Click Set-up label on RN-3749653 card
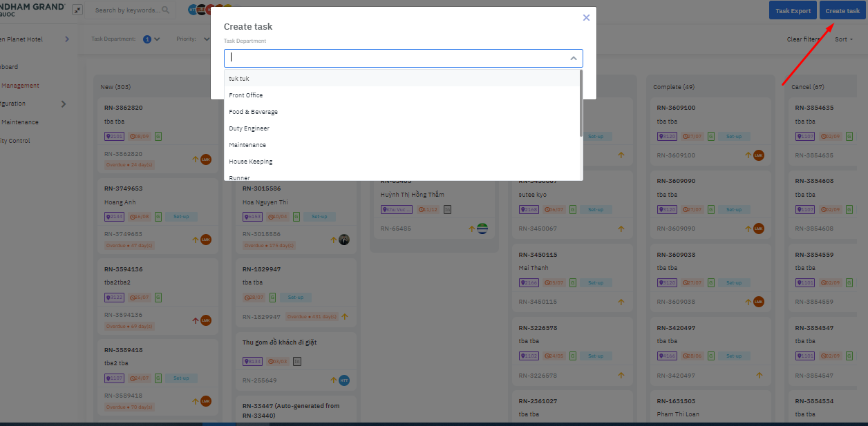This screenshot has height=426, width=868. pyautogui.click(x=181, y=217)
